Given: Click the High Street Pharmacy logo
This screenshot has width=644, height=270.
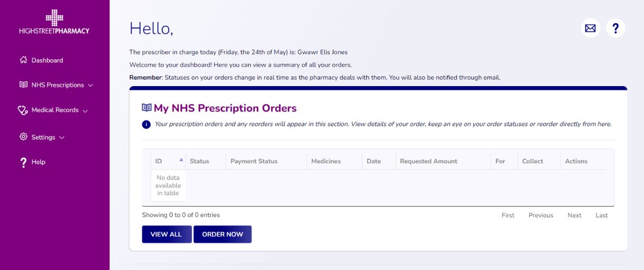Looking at the screenshot, I should point(54,23).
